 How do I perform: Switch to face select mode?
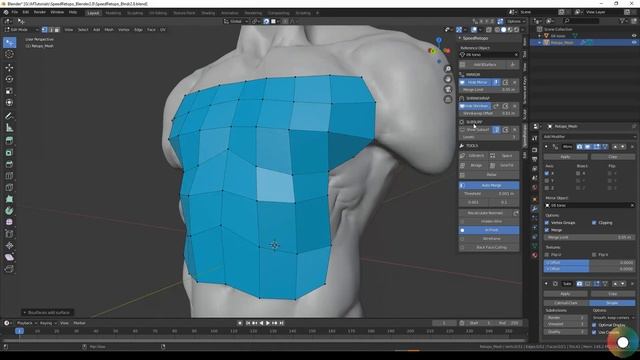(x=57, y=30)
